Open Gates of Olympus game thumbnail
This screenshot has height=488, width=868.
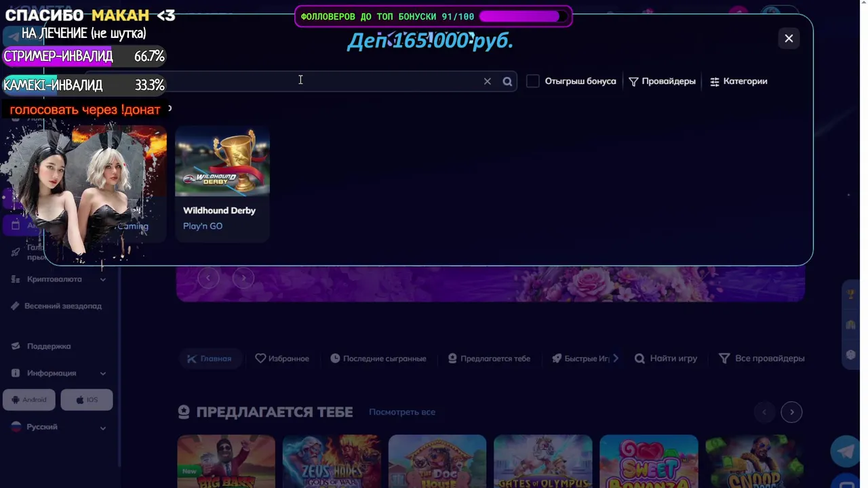point(543,462)
